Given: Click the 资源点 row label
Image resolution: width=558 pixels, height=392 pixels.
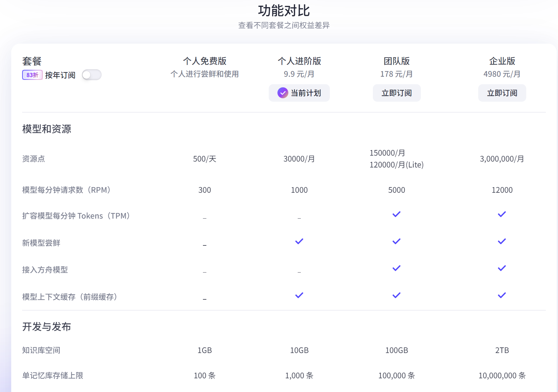Looking at the screenshot, I should [34, 159].
